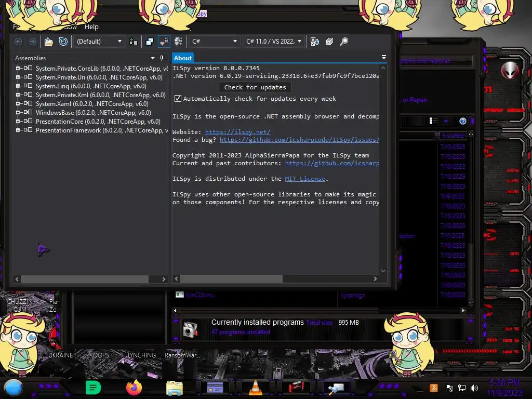Click the Manage assembly lists icon

click(134, 42)
